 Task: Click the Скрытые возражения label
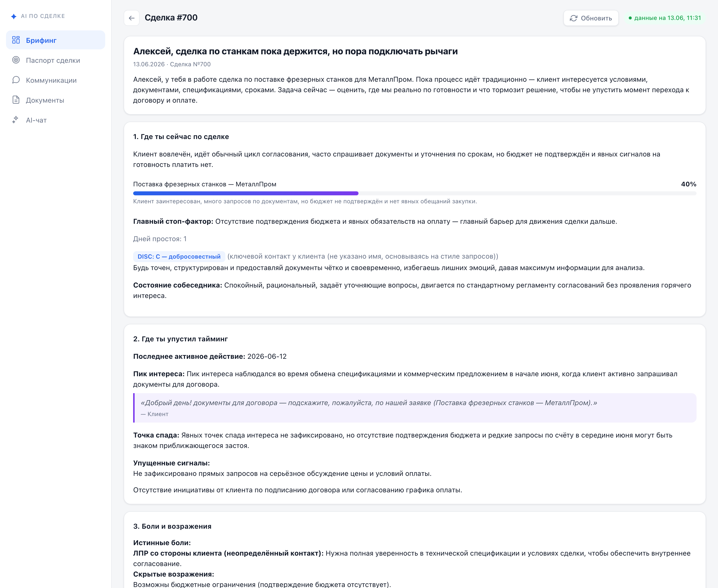pyautogui.click(x=174, y=574)
